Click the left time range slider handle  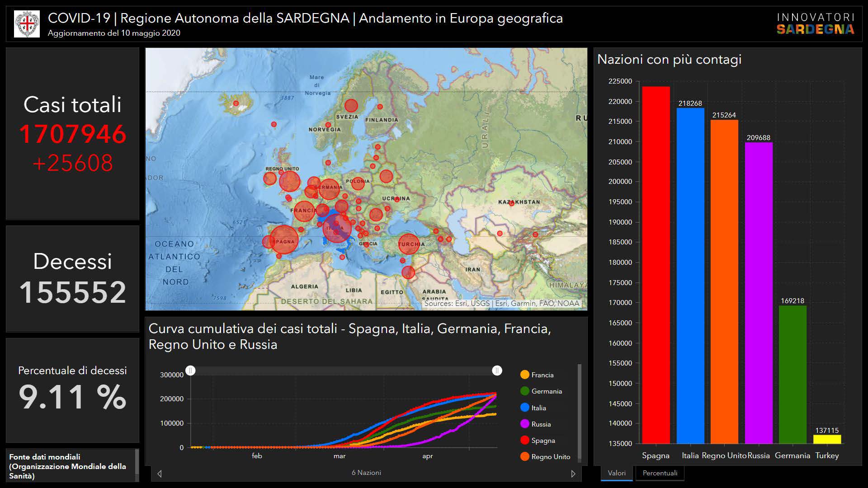[191, 371]
